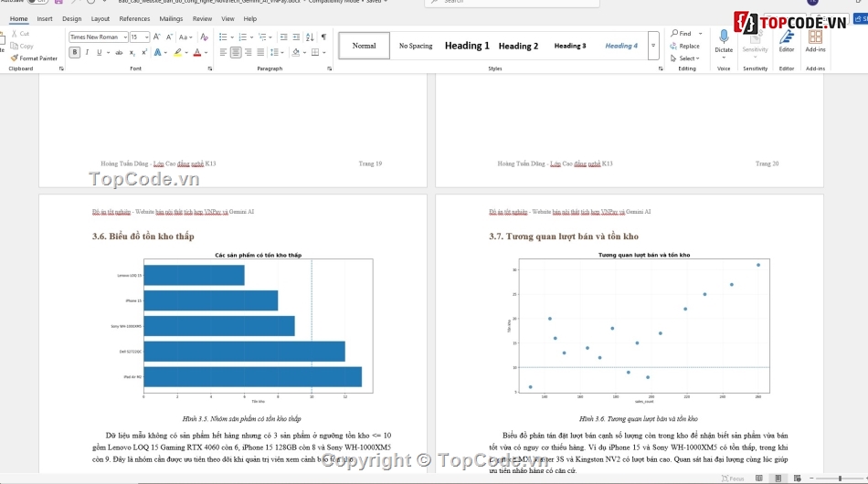Apply the Normal style

364,46
